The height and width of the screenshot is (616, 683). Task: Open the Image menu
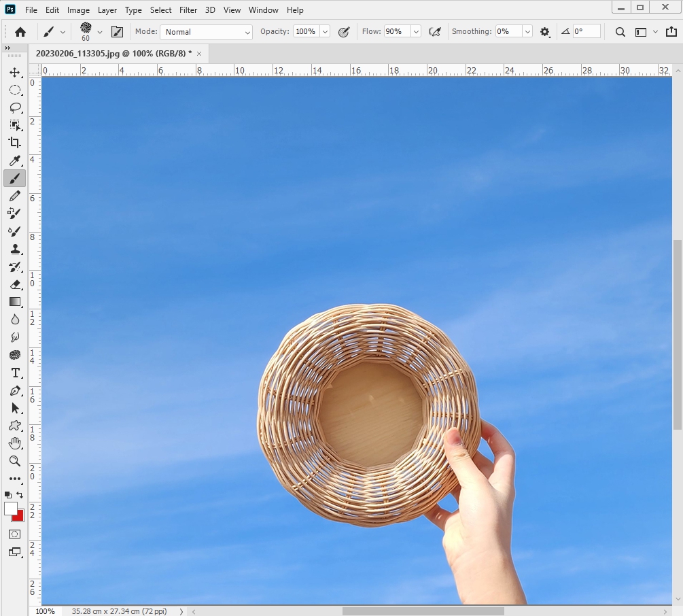tap(78, 10)
